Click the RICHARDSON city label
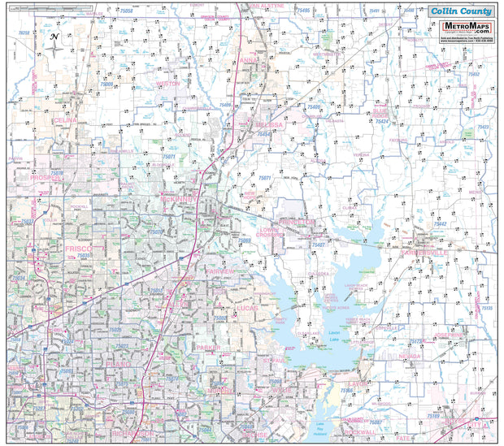 (133, 434)
